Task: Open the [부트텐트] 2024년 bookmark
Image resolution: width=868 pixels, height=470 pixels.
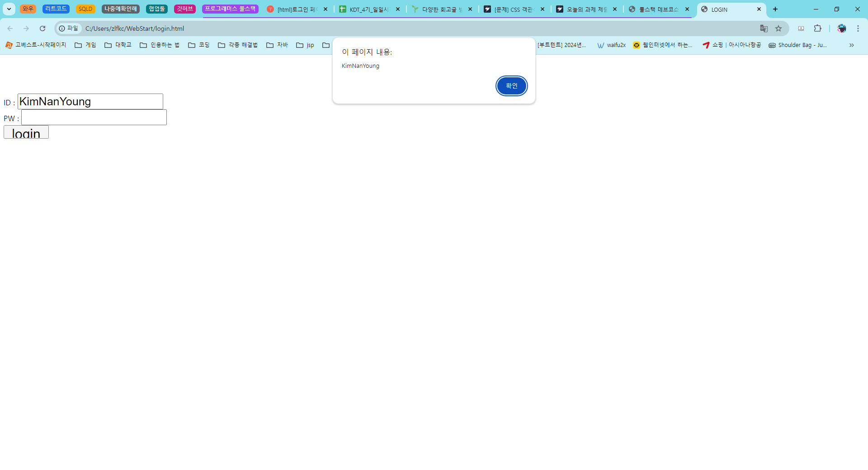Action: click(561, 45)
